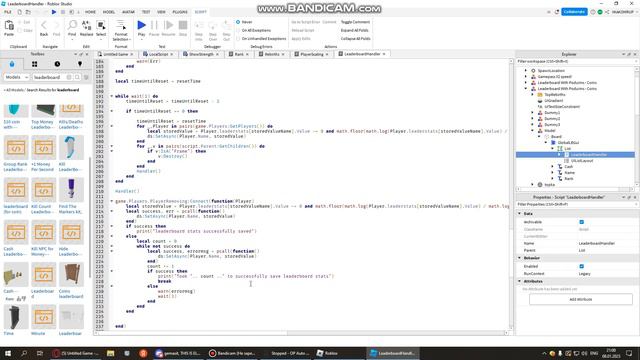Click the quick-access Play icon in title bar

(53, 12)
